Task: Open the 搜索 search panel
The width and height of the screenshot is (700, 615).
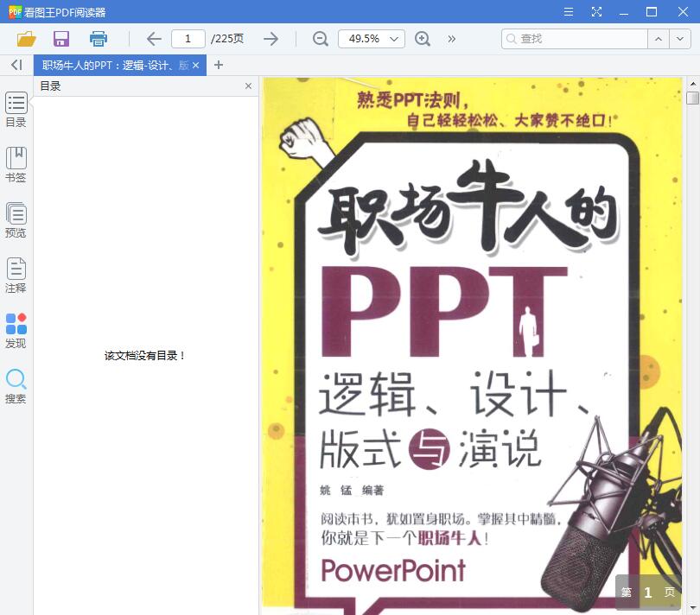Action: [x=16, y=386]
